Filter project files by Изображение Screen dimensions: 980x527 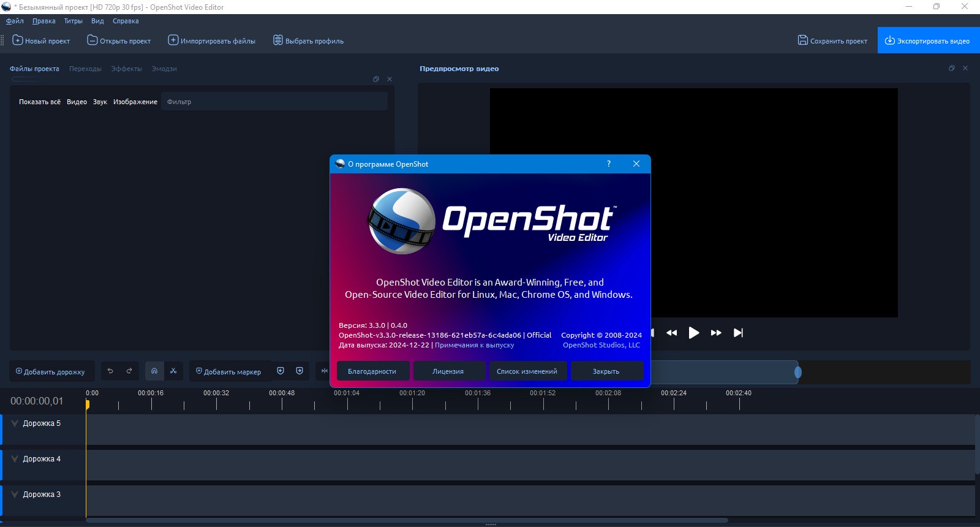(135, 102)
